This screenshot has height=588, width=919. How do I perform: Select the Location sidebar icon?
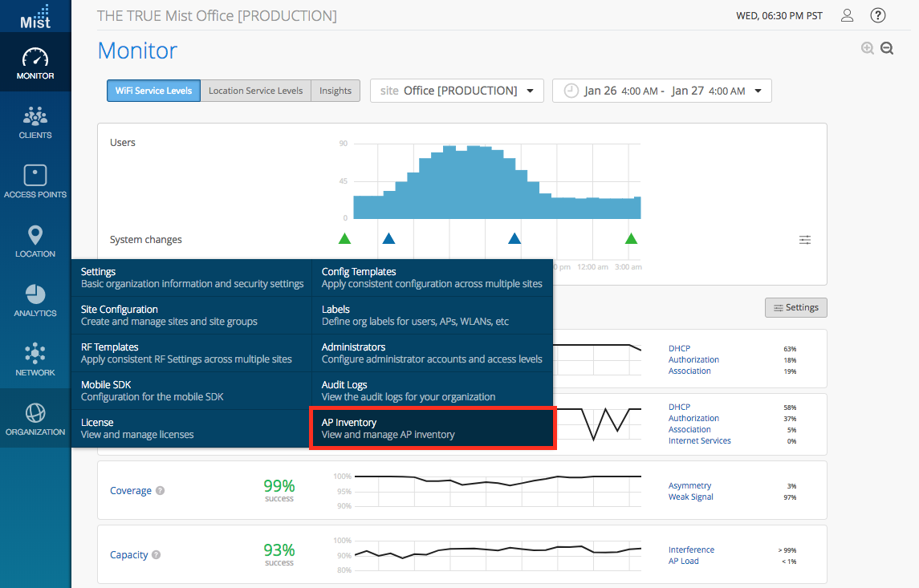[x=35, y=241]
